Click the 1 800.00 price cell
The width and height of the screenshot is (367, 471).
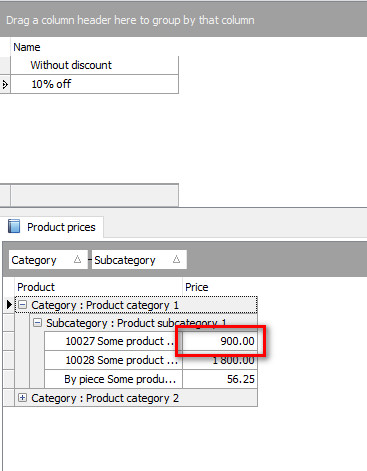[220, 360]
